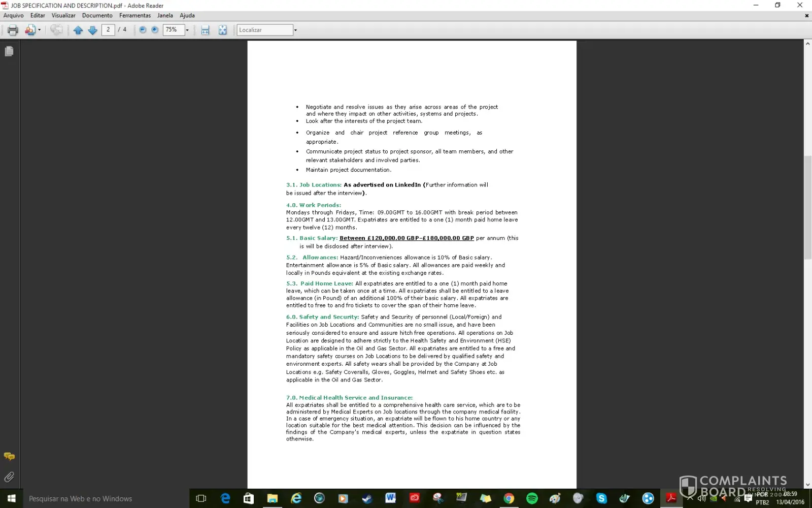
Task: Click the heading '5.3. Paid Home Leave:'
Action: pos(320,283)
